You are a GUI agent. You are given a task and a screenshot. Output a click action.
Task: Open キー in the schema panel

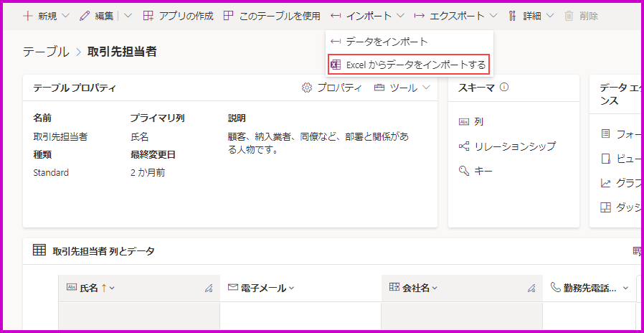[x=483, y=171]
